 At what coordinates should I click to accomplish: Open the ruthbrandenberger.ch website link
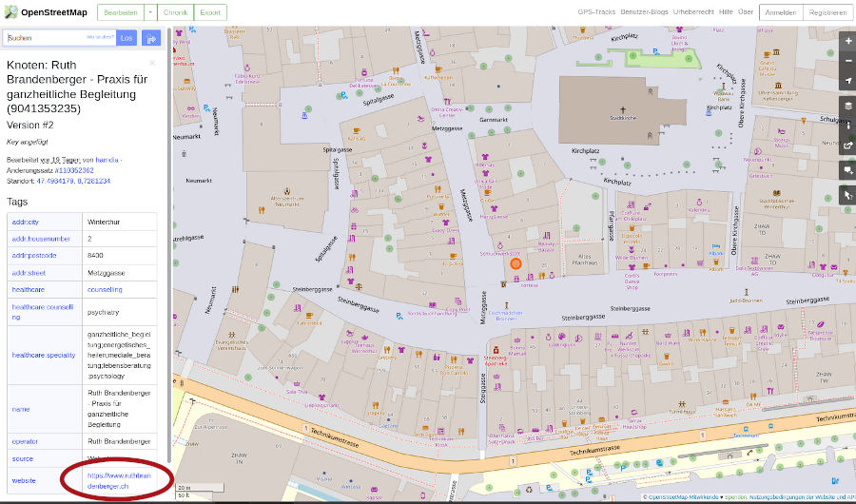119,480
